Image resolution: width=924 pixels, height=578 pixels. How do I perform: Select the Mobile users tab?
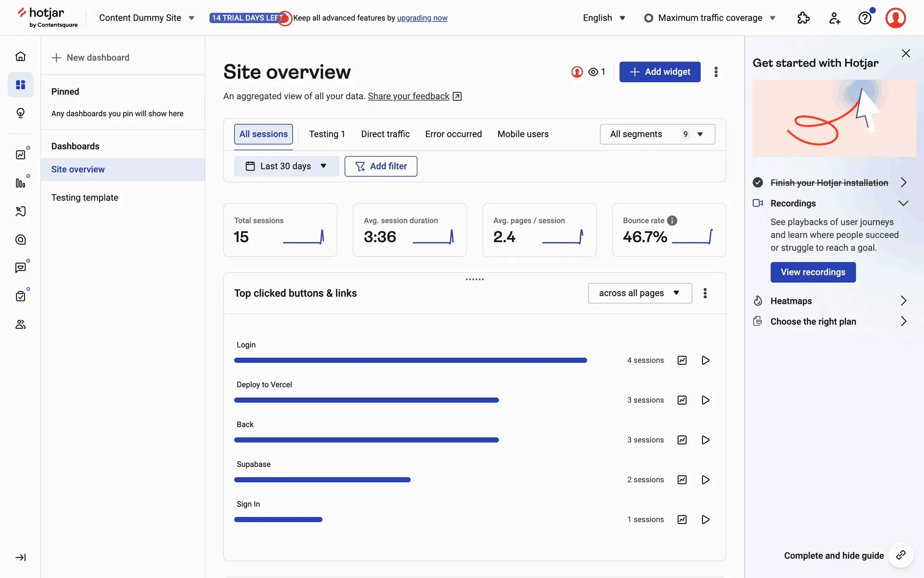click(523, 134)
